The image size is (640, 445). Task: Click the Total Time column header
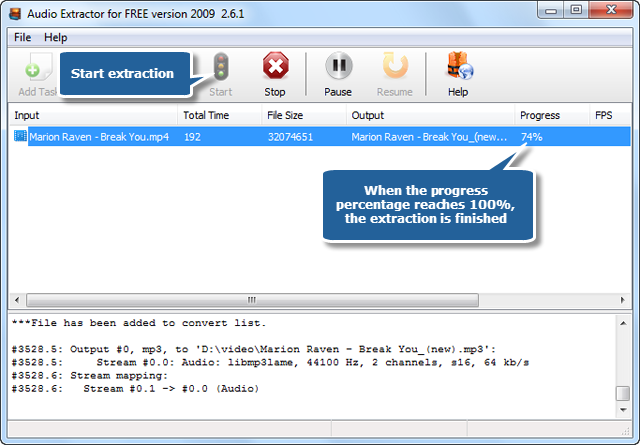click(x=220, y=116)
